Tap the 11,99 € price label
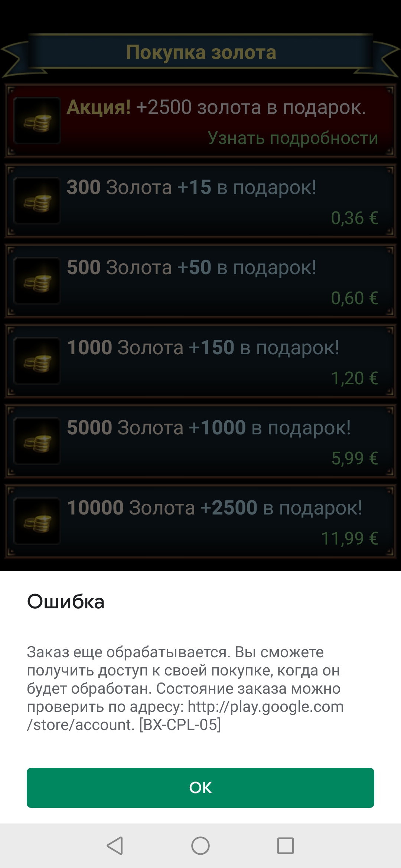This screenshot has height=868, width=401. (350, 539)
